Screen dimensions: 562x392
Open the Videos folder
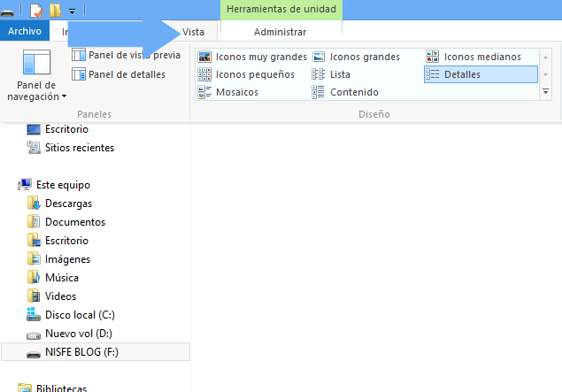[51, 296]
